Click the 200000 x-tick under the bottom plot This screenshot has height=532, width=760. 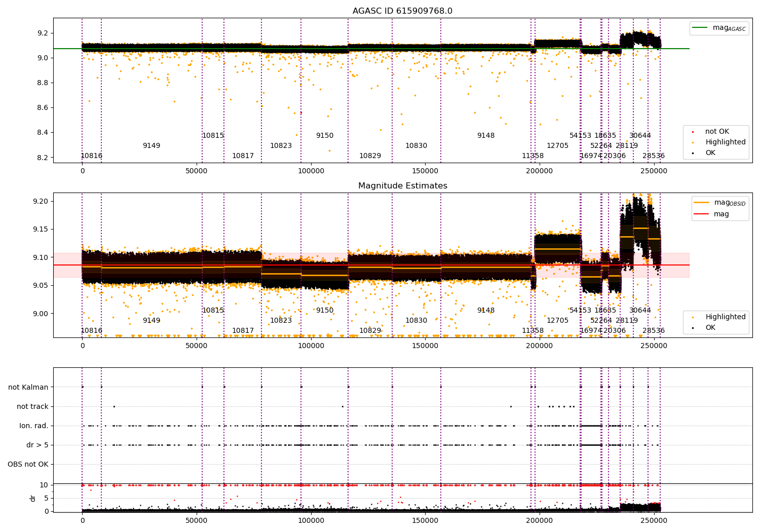point(540,521)
